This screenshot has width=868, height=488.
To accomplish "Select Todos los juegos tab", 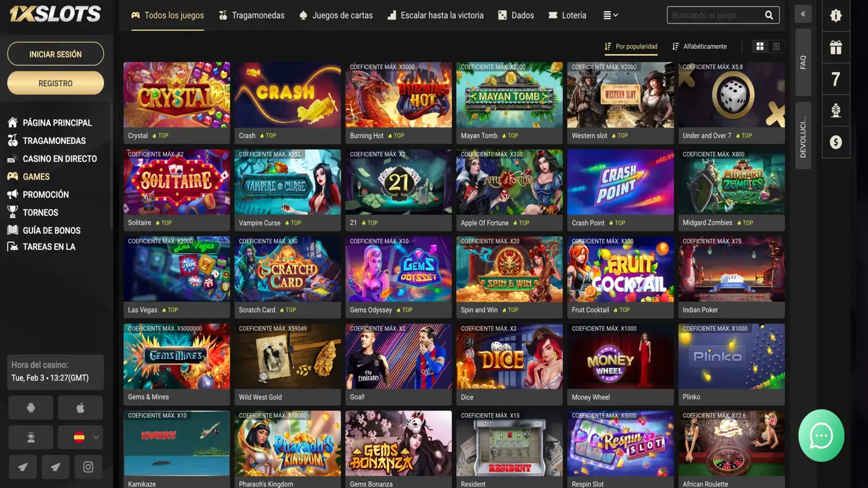I will coord(168,15).
